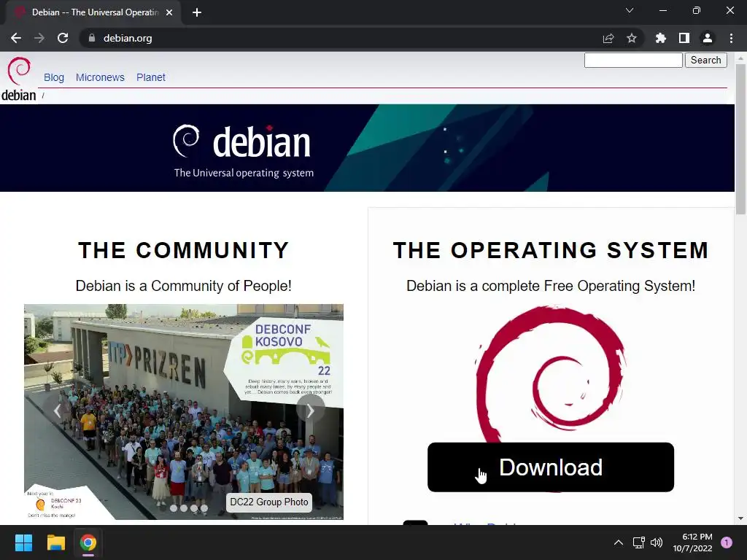This screenshot has height=560, width=747.
Task: Click the Debian banner image
Action: point(368,148)
